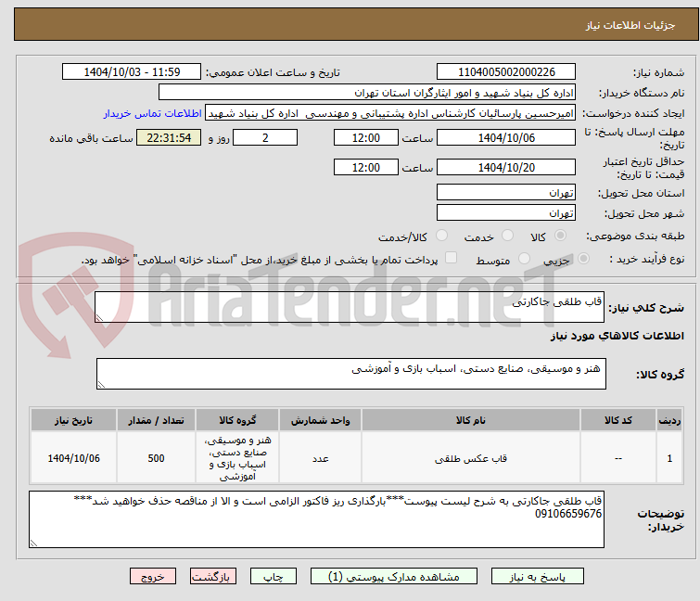Select the جزیی purchase type radio
This screenshot has height=601, width=700.
[x=583, y=259]
